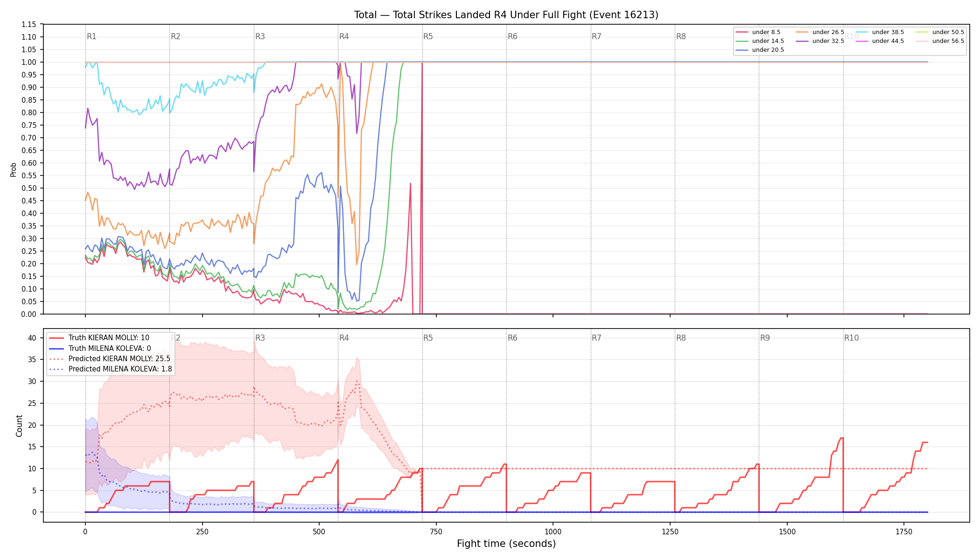This screenshot has height=560, width=980.
Task: Select the 'under 44.5' legend label
Action: click(888, 41)
